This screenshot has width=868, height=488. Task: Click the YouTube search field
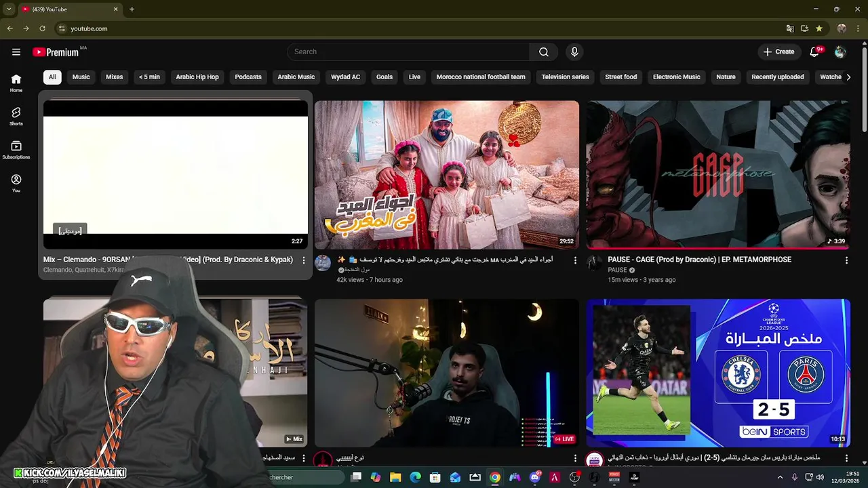[x=408, y=52]
